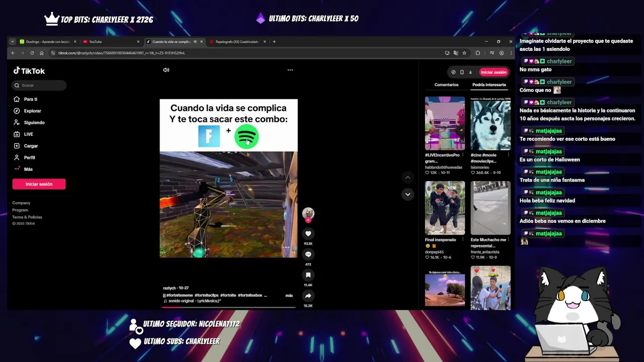This screenshot has width=644, height=362.
Task: Open a new browser tab with plus
Action: click(x=274, y=42)
